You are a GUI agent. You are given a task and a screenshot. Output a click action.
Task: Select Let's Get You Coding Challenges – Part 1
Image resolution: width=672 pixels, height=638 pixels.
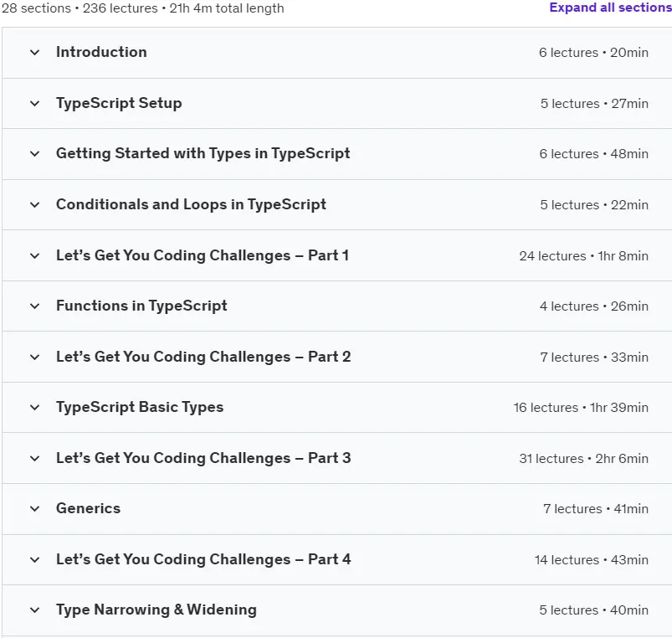tap(203, 255)
